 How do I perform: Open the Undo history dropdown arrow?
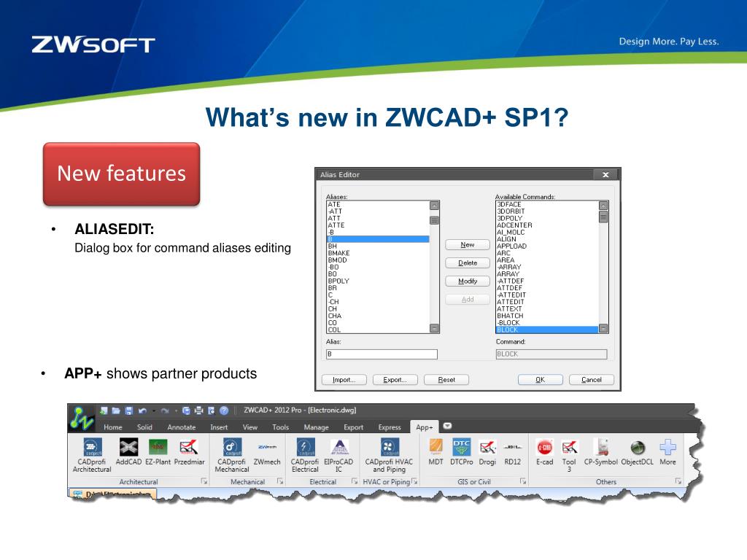click(153, 411)
